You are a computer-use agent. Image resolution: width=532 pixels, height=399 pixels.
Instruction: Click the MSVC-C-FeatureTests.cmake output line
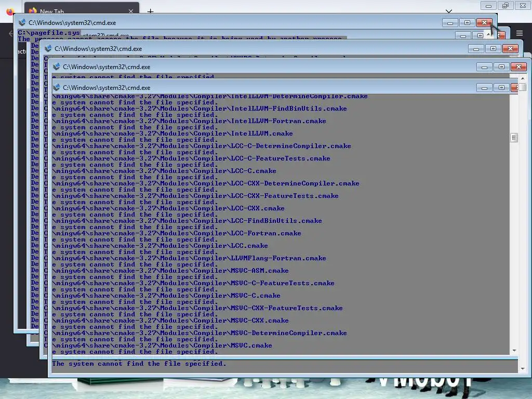click(x=193, y=283)
